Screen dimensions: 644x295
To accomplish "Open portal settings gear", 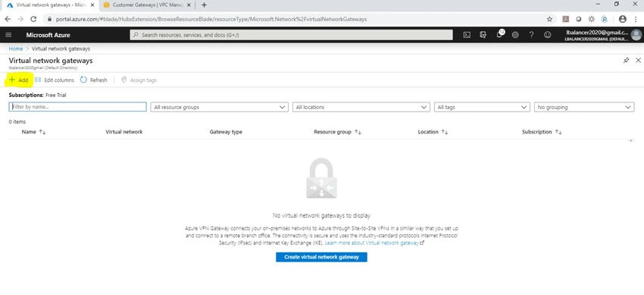I will point(515,35).
